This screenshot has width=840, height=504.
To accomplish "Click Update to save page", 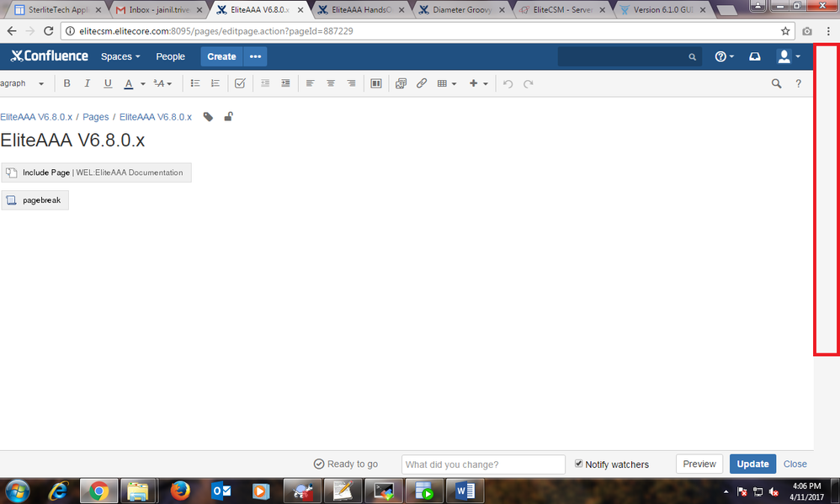I will coord(752,464).
